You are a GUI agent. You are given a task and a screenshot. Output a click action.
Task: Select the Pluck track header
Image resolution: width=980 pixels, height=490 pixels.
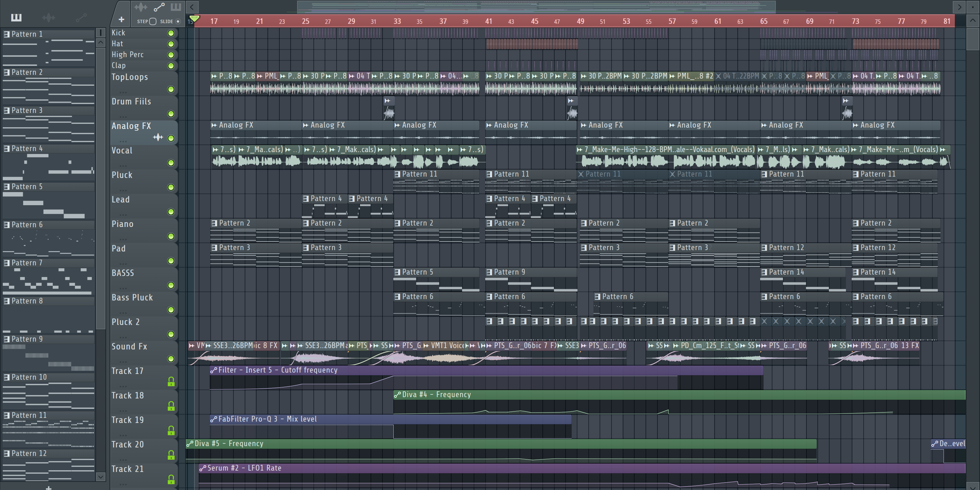pos(144,181)
